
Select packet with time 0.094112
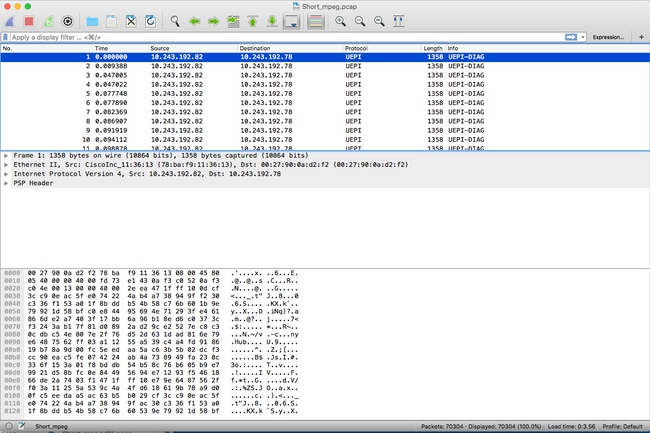[325, 140]
